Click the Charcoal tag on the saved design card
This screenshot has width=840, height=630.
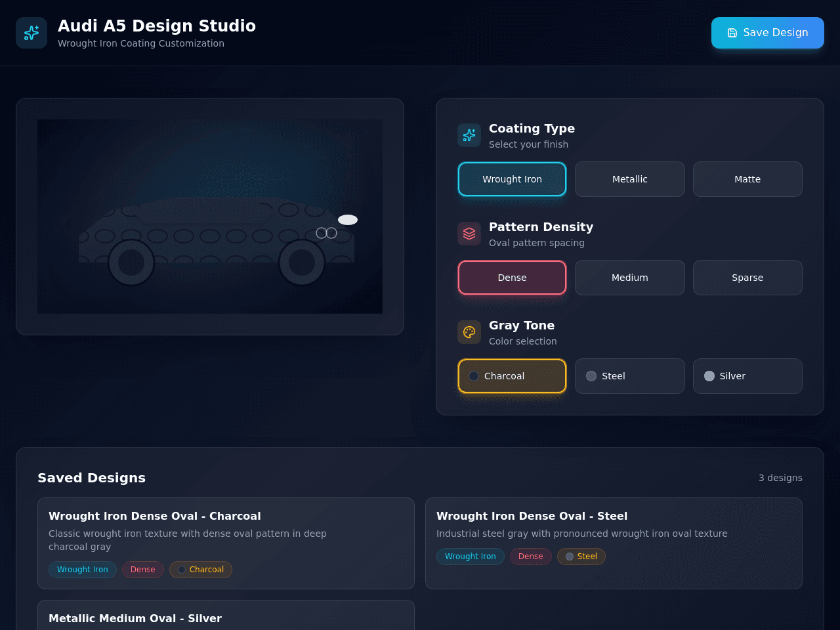(201, 570)
